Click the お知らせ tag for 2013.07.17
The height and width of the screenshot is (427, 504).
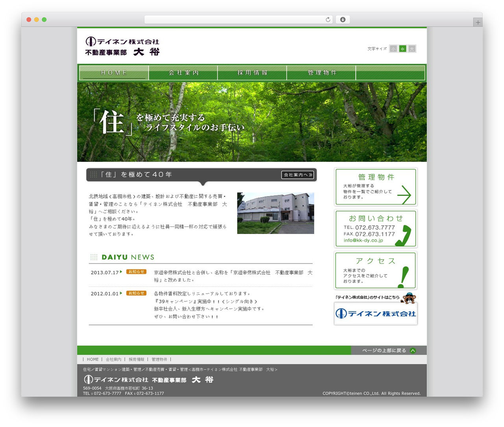[136, 272]
